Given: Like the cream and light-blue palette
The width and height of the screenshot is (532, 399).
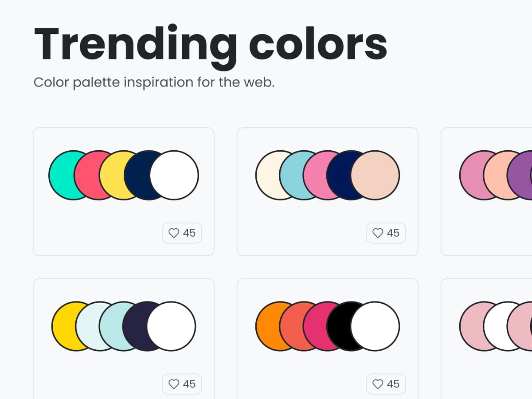Looking at the screenshot, I should click(x=378, y=233).
